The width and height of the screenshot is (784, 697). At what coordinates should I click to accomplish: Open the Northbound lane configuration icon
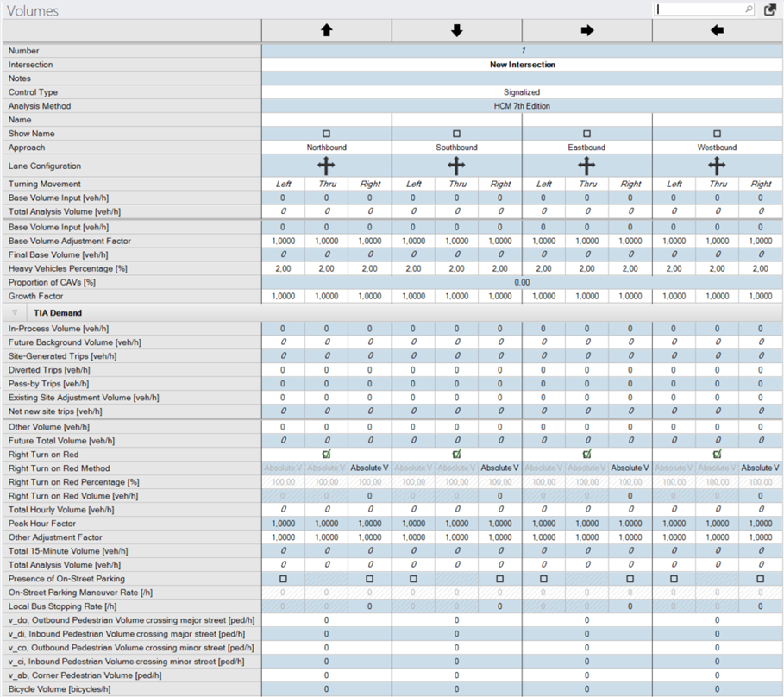point(326,166)
